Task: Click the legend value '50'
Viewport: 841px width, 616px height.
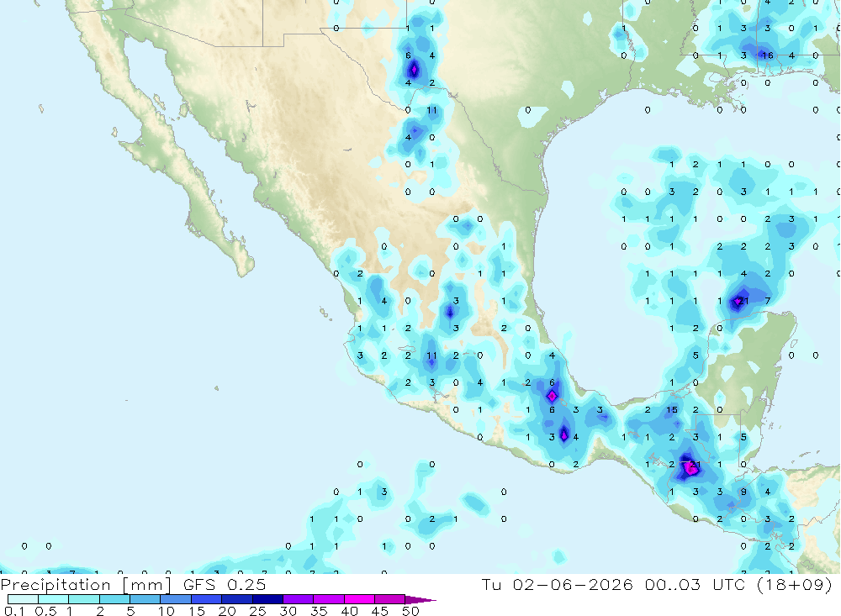Action: 410,611
